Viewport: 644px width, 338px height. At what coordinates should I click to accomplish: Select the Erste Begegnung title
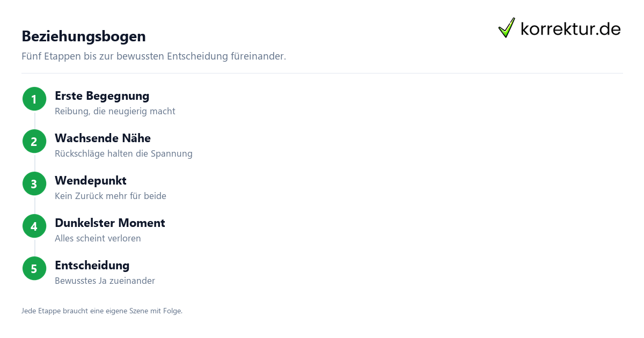(x=102, y=96)
